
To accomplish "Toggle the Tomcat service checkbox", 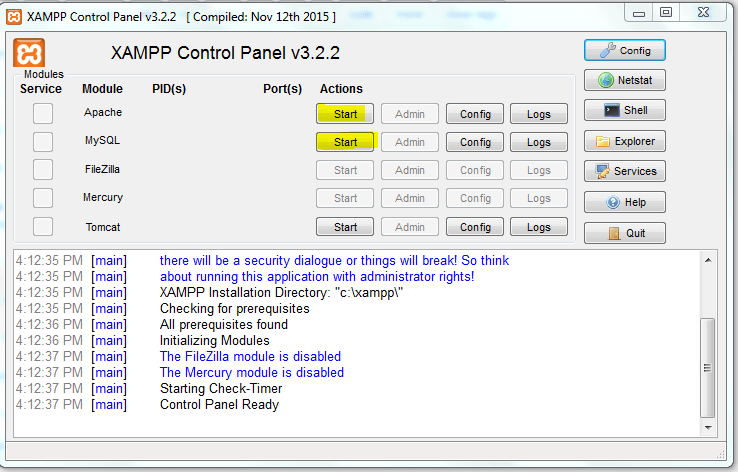I will (x=42, y=227).
